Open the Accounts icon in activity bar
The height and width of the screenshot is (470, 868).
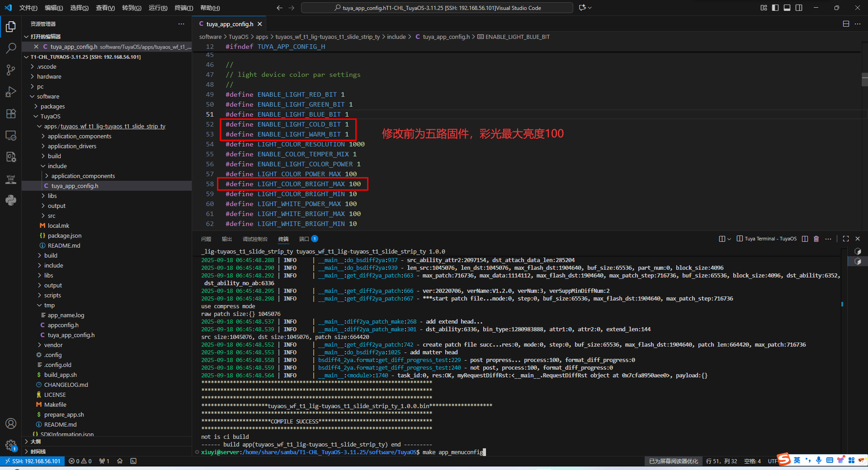11,423
